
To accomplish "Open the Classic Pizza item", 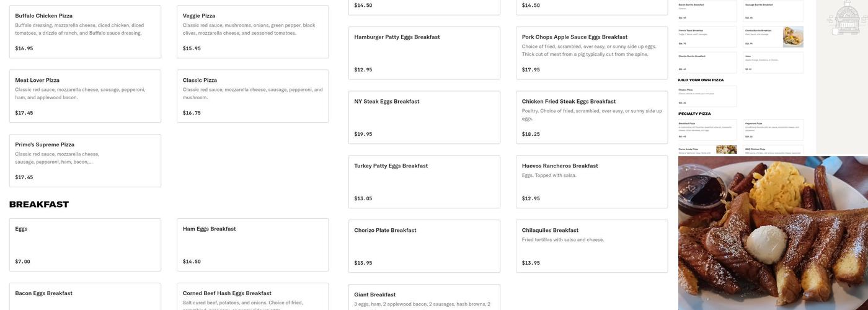I will pyautogui.click(x=252, y=96).
